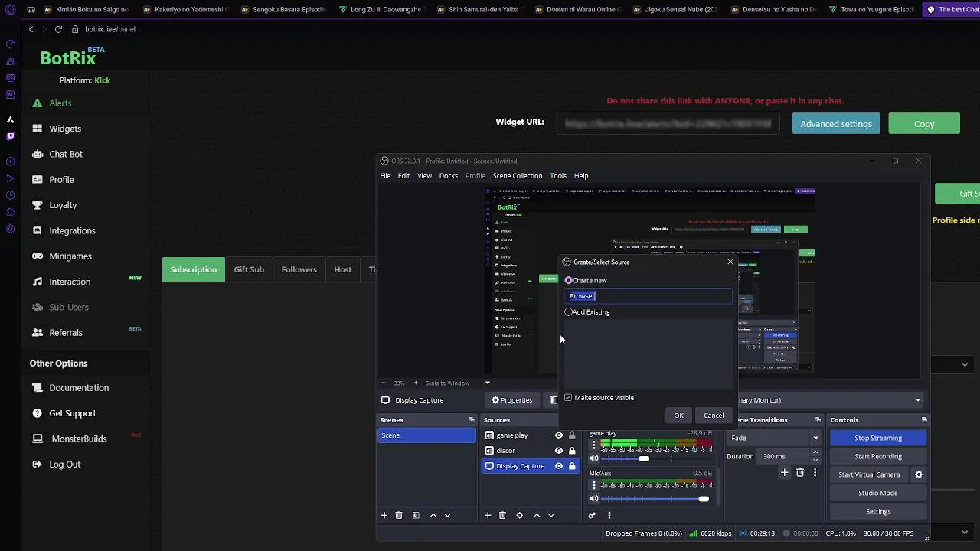
Task: Reload the botrix.live page
Action: [x=58, y=29]
